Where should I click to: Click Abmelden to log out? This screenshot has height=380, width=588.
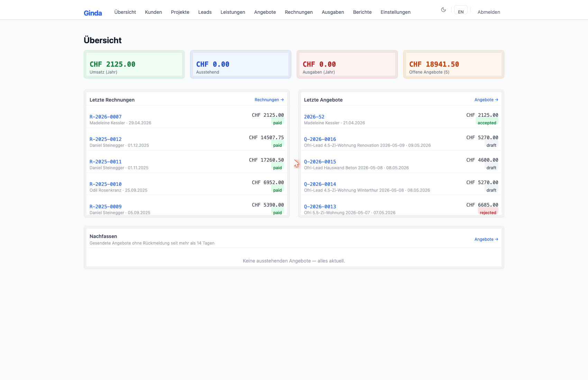(489, 12)
